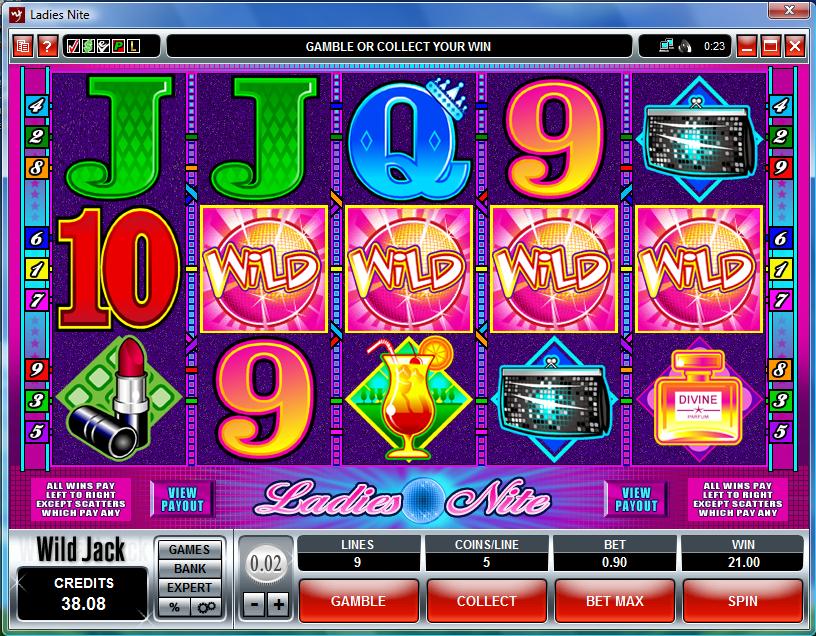Click the white checkmark status box

click(104, 46)
